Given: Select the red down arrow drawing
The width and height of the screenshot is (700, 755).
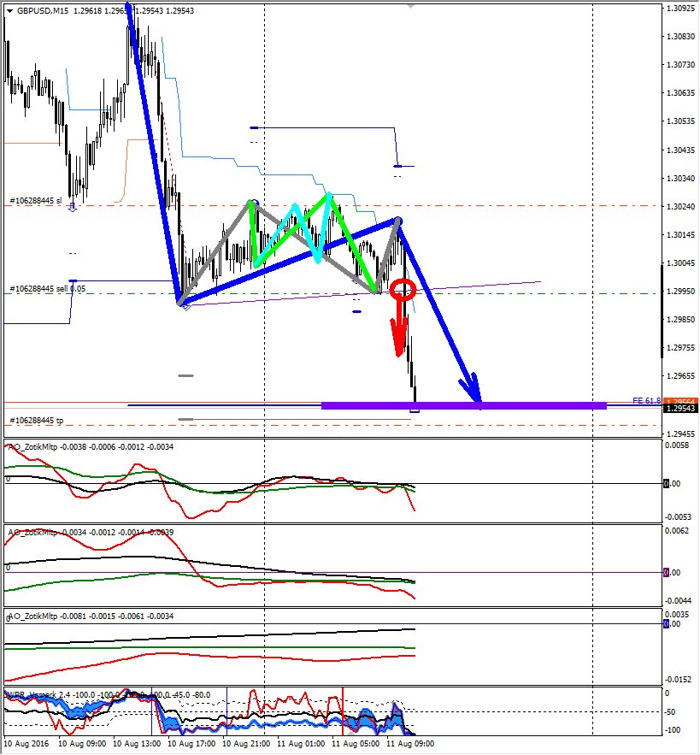Looking at the screenshot, I should pyautogui.click(x=398, y=333).
